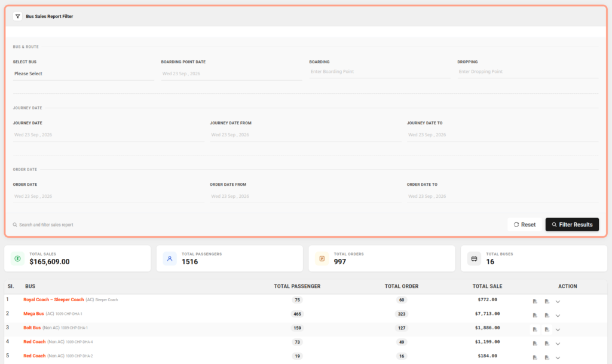
Task: Click the Bus column header
Action: 30,286
